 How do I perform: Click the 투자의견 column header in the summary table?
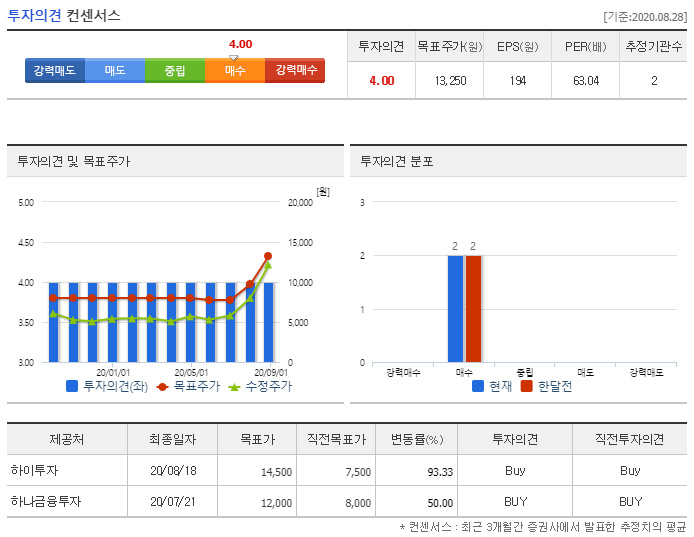coord(381,46)
